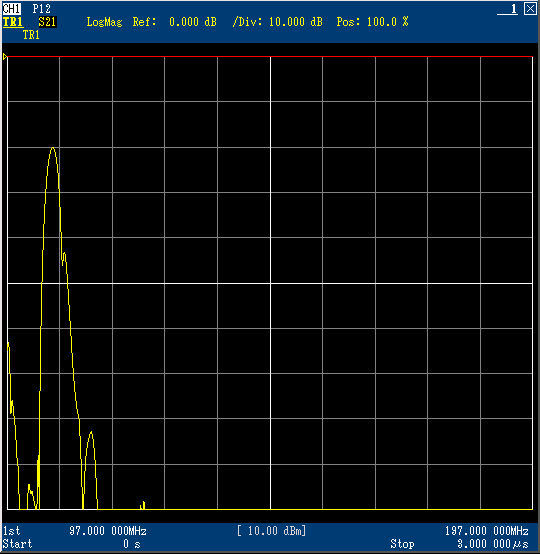Click the 0 s start time value
This screenshot has height=554, width=540.
132,544
